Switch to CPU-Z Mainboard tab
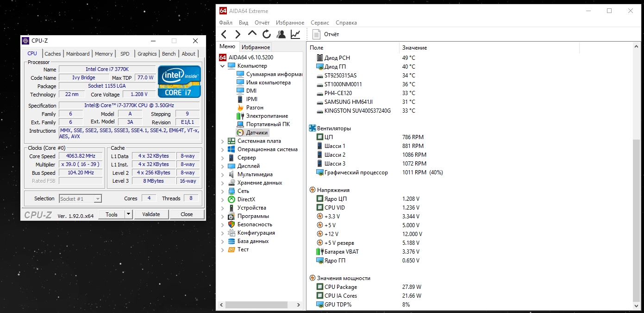Viewport: 644px width, 313px height. [x=78, y=54]
